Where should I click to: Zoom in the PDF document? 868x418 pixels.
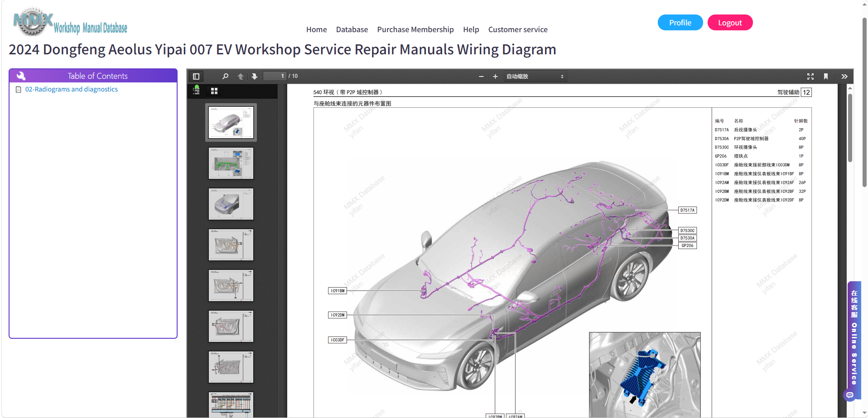(495, 77)
